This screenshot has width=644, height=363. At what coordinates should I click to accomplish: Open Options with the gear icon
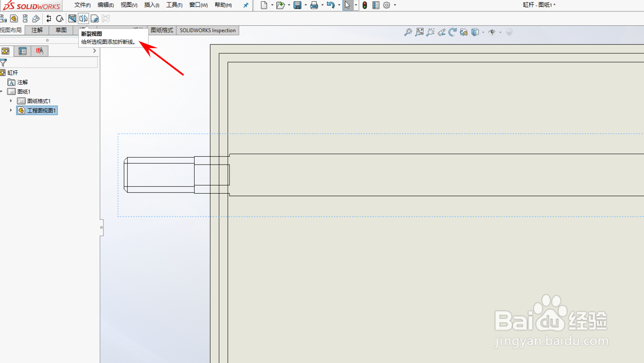coord(387,5)
